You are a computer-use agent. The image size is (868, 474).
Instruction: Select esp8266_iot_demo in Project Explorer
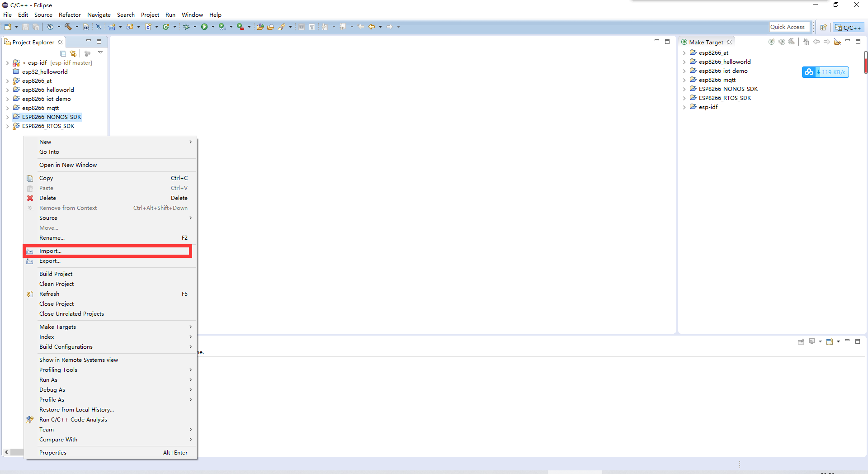tap(46, 99)
